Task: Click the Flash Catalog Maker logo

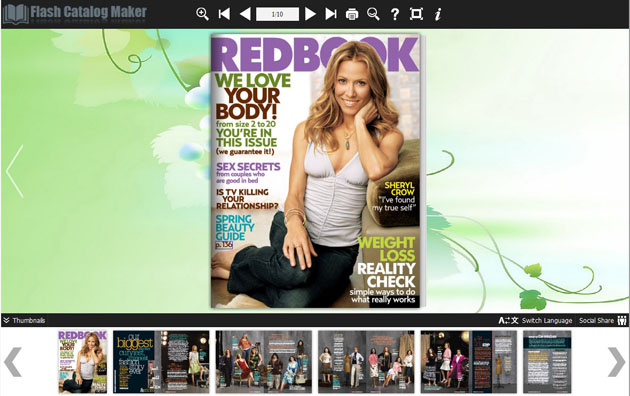Action: pyautogui.click(x=75, y=14)
